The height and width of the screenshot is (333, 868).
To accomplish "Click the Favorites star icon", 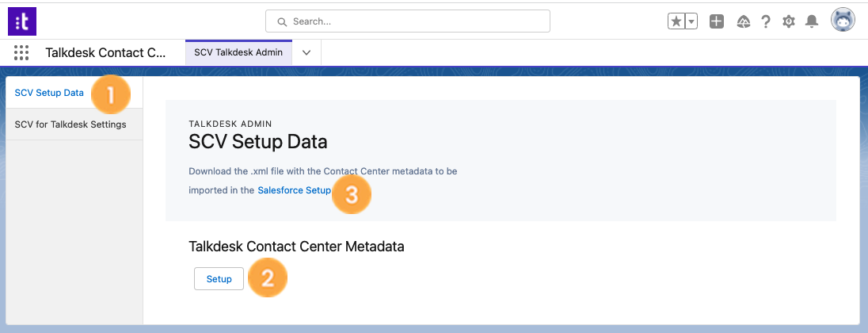I will coord(676,21).
